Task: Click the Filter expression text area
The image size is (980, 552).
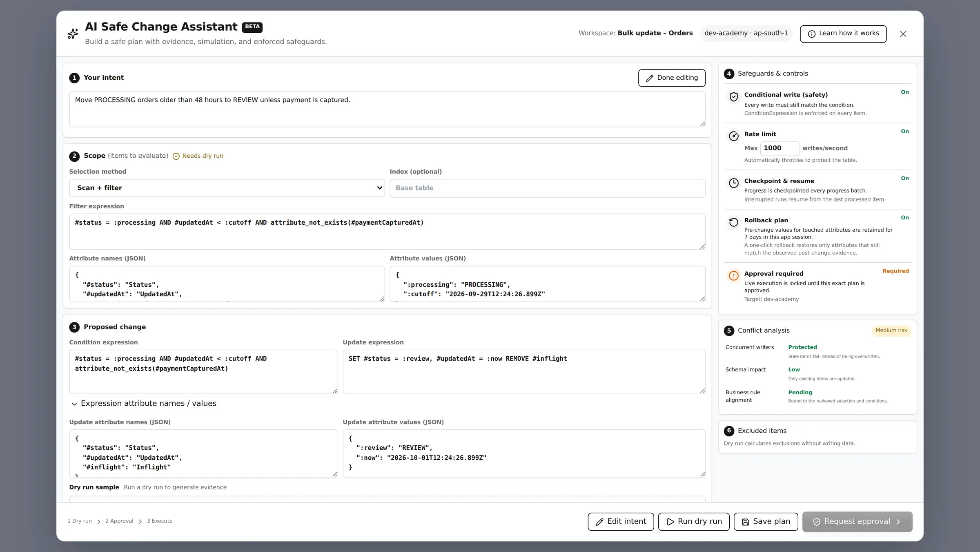Action: (387, 232)
